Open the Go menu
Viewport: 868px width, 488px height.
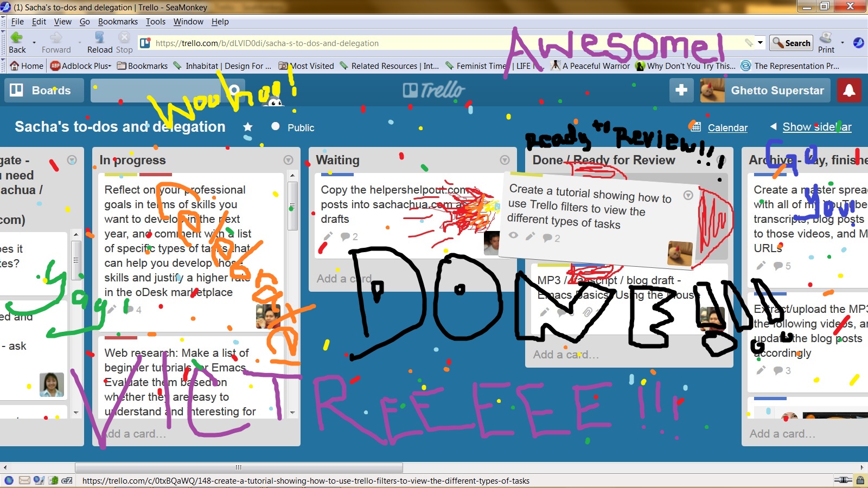(x=85, y=22)
